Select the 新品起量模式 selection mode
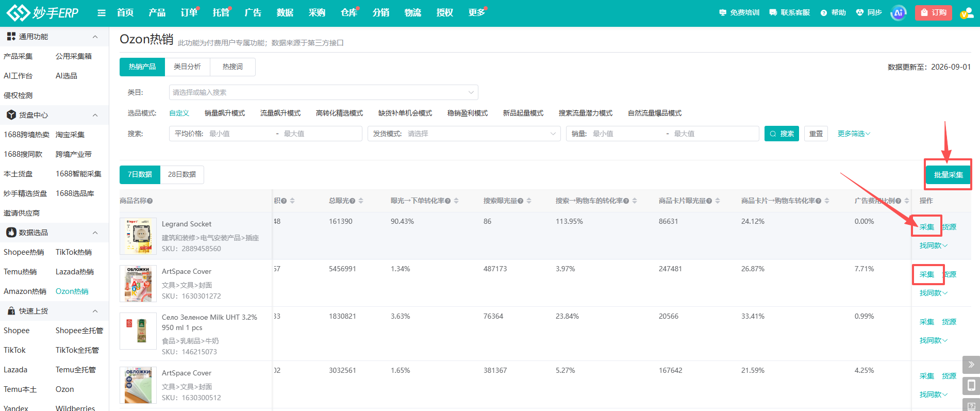 pyautogui.click(x=523, y=113)
